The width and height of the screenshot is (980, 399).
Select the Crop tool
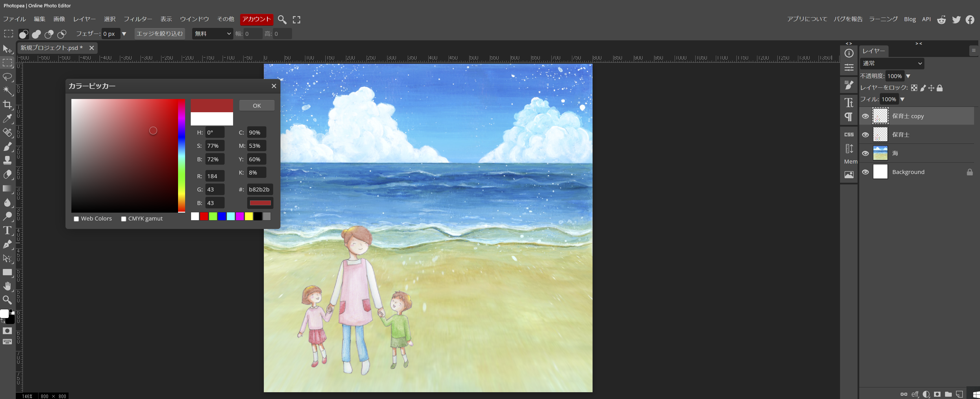tap(7, 105)
